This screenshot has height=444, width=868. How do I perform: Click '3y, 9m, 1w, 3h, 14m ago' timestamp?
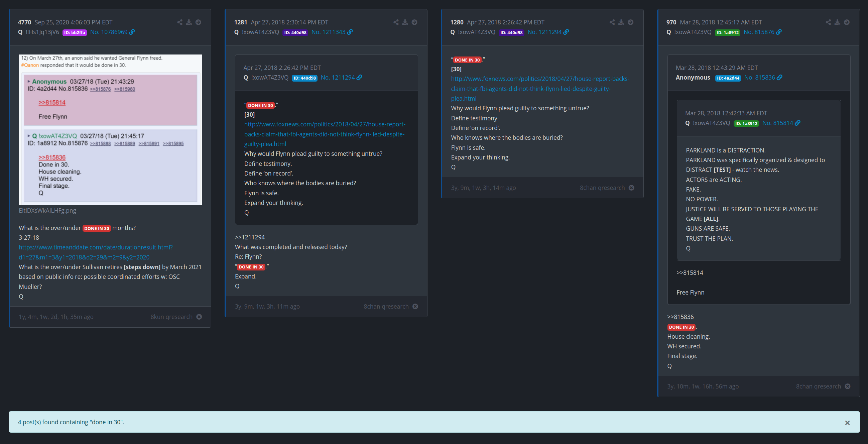pyautogui.click(x=484, y=188)
